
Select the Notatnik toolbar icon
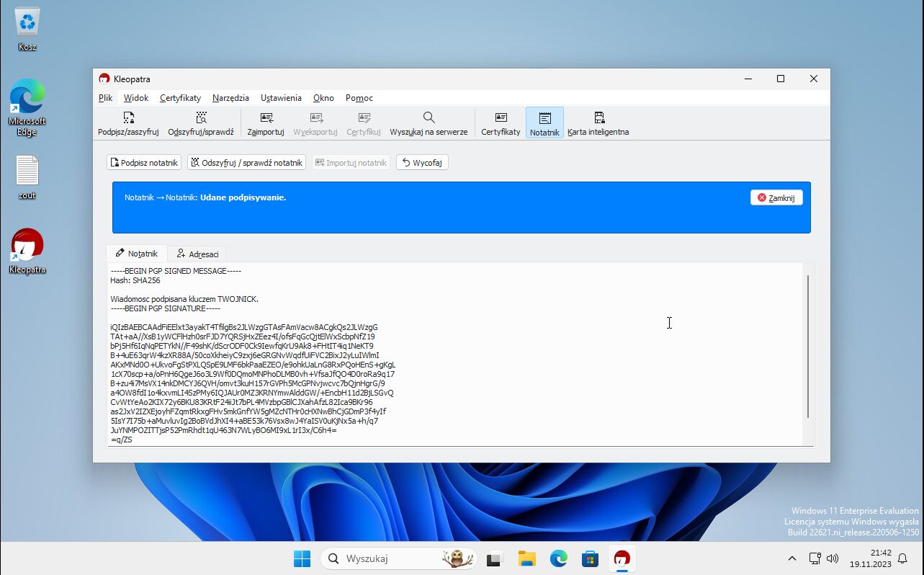click(544, 122)
